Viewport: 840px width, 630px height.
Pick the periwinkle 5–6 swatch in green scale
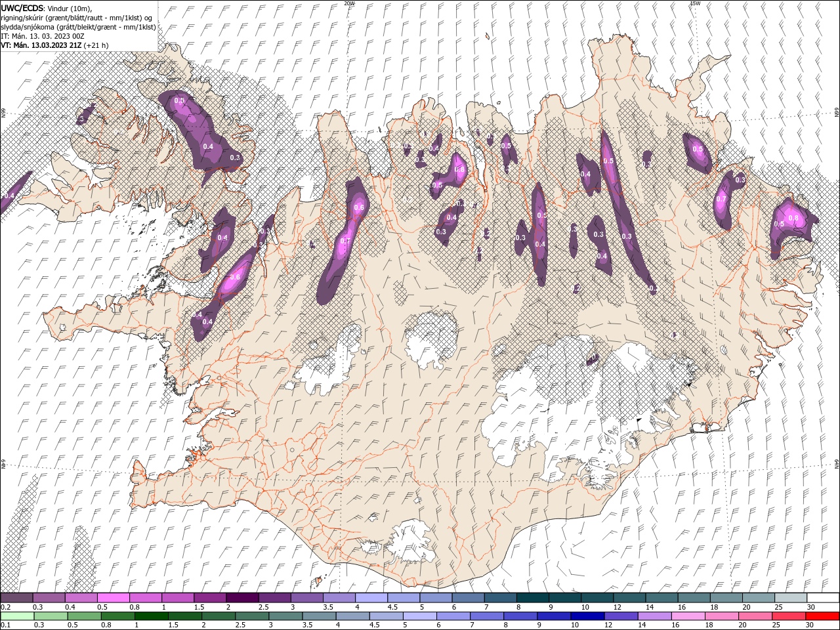pos(420,616)
